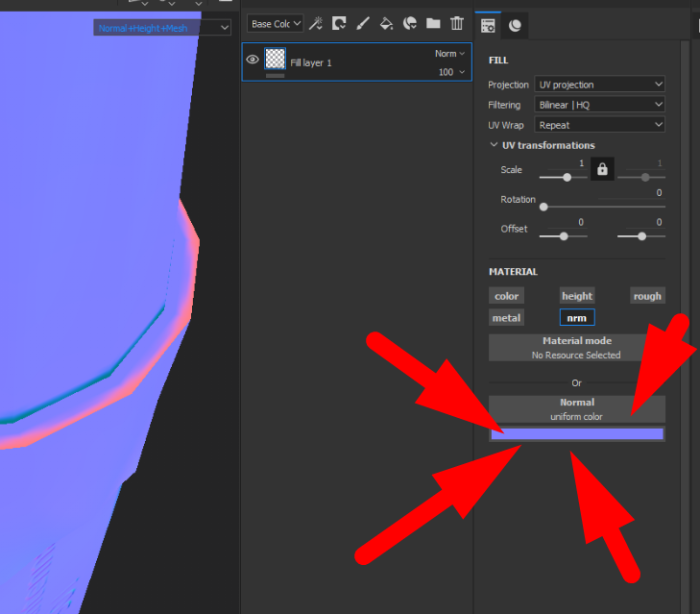Delete the layer with trash icon

tap(457, 23)
